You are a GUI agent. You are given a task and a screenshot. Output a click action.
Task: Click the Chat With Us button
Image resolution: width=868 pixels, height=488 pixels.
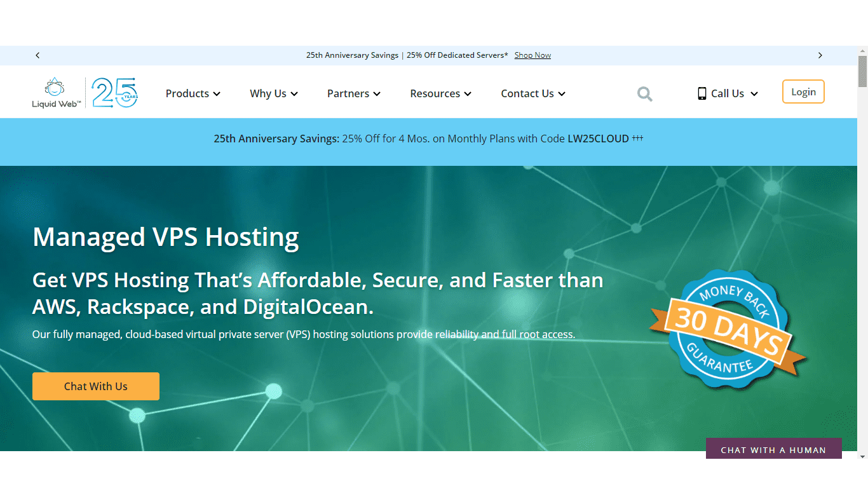[x=96, y=386]
